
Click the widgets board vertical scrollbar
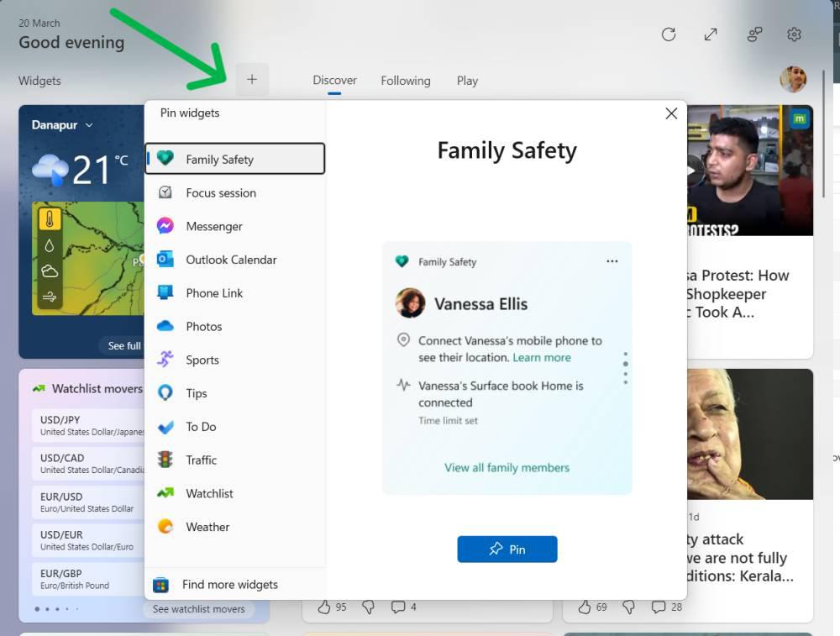[824, 134]
